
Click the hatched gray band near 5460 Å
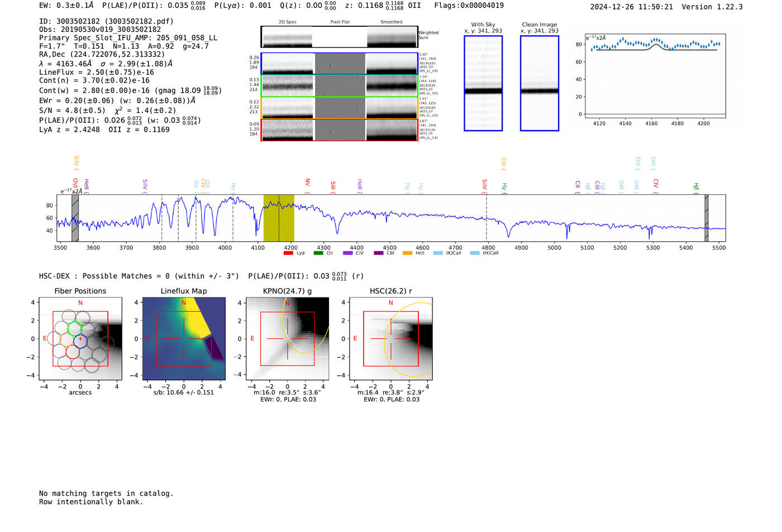point(706,218)
